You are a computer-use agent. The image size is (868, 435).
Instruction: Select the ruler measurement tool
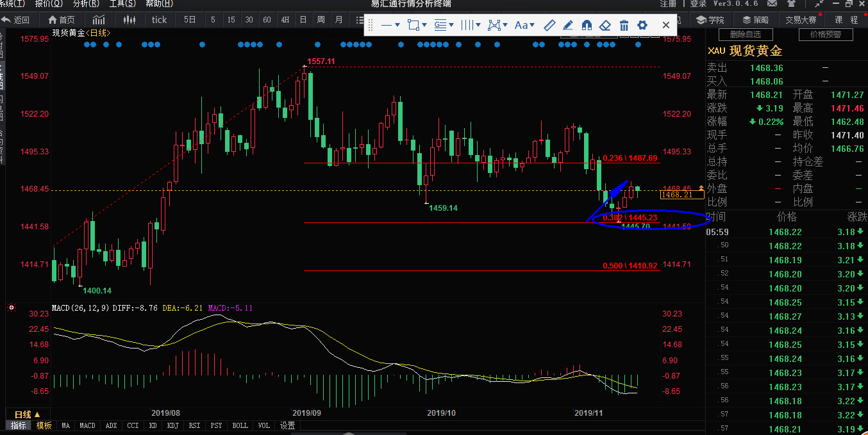pos(549,26)
